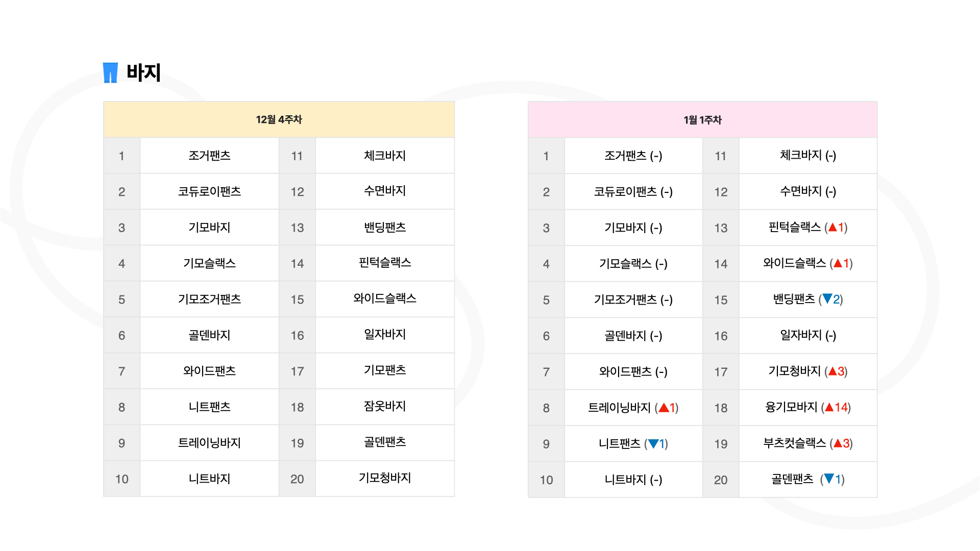980x551 pixels.
Task: Click 체크바지 (-) in the 1월 1주차 table
Action: pos(808,156)
